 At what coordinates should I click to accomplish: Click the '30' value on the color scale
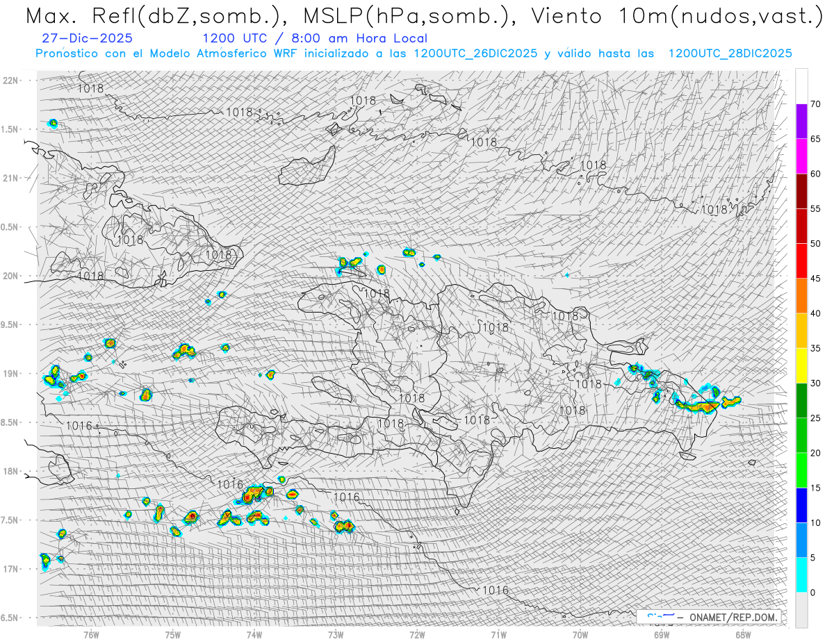coord(815,383)
